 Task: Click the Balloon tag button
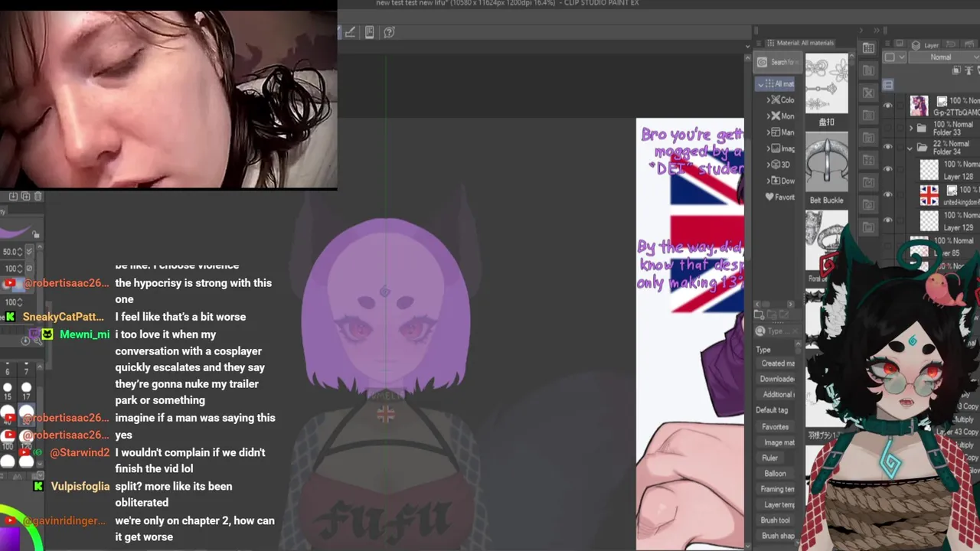775,474
